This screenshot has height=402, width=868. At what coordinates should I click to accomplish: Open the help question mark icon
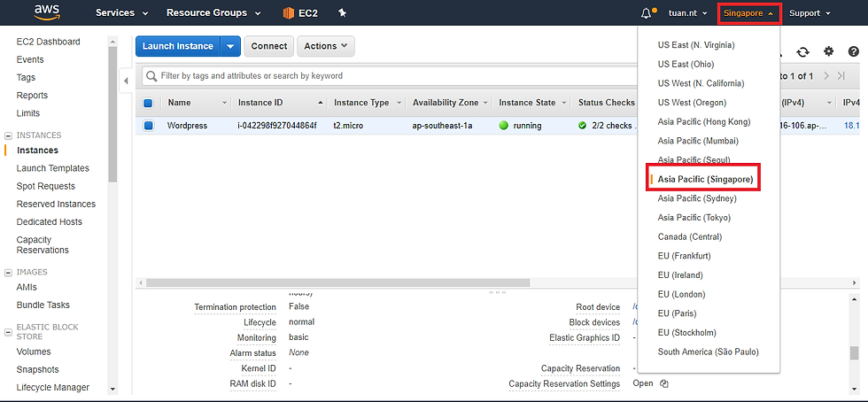pyautogui.click(x=853, y=51)
